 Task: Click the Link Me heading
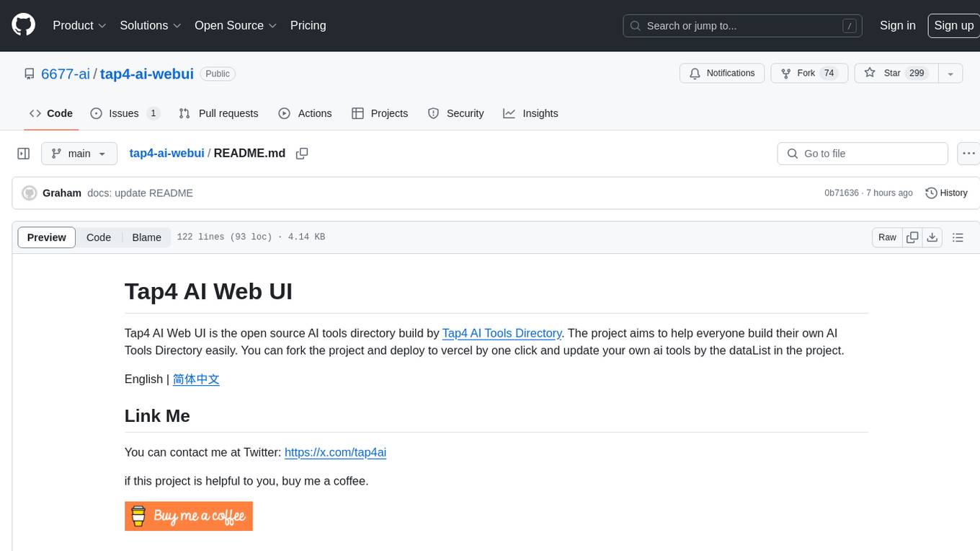[157, 416]
